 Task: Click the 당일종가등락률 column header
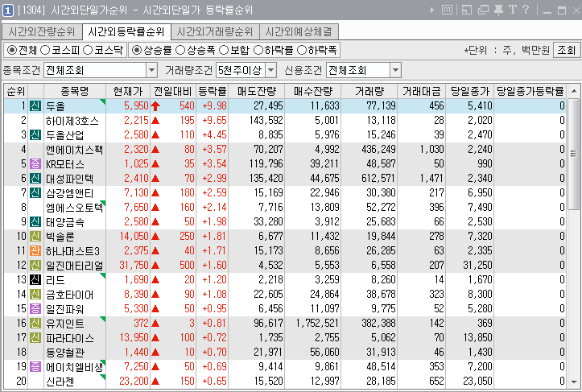[530, 91]
